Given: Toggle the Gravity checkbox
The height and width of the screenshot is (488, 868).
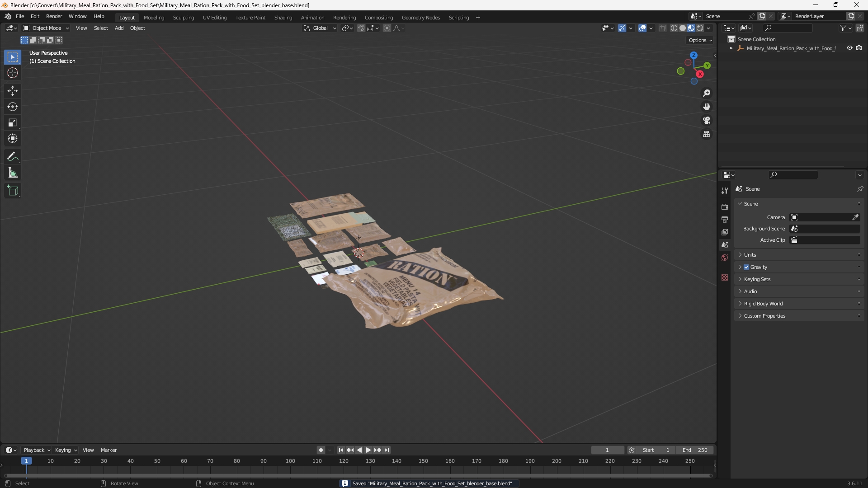Looking at the screenshot, I should pyautogui.click(x=746, y=267).
